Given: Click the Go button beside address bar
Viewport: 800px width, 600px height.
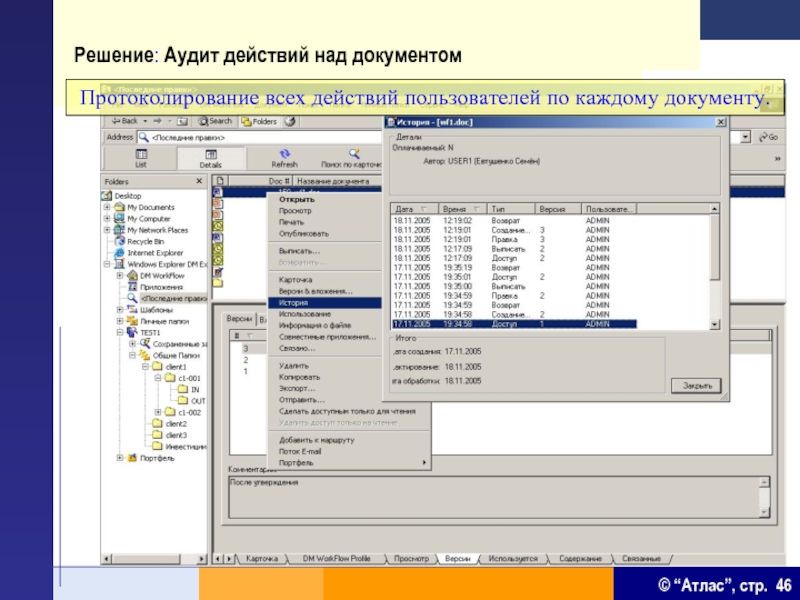Looking at the screenshot, I should [766, 136].
